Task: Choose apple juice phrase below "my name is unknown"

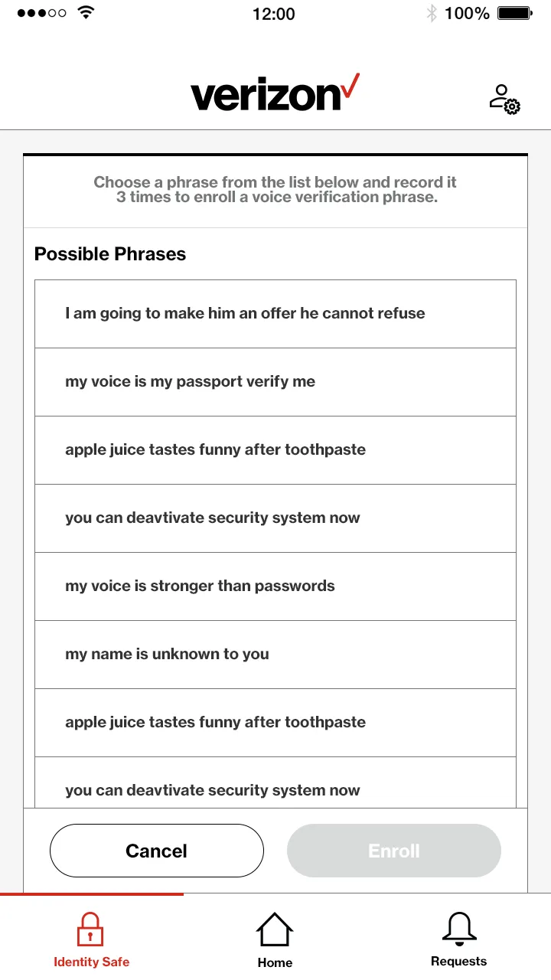Action: (275, 723)
